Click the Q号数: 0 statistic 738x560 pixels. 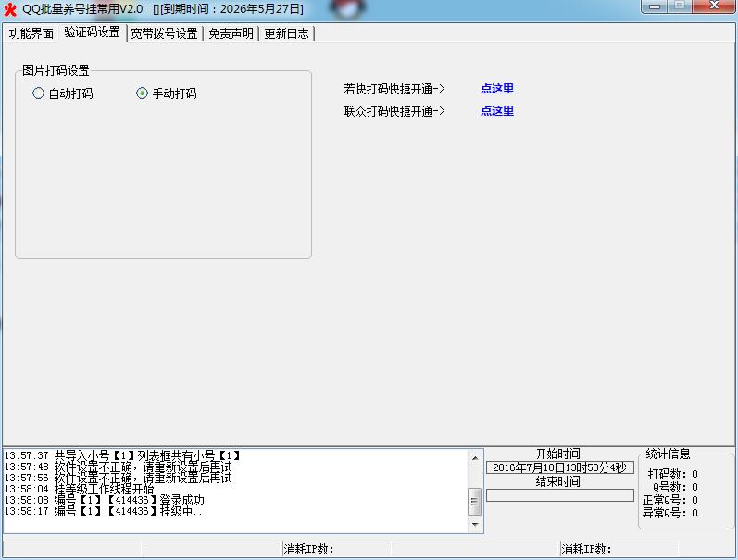675,487
